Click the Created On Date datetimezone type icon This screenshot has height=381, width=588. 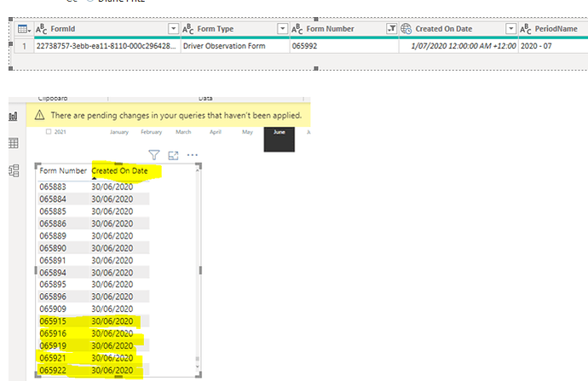point(406,29)
